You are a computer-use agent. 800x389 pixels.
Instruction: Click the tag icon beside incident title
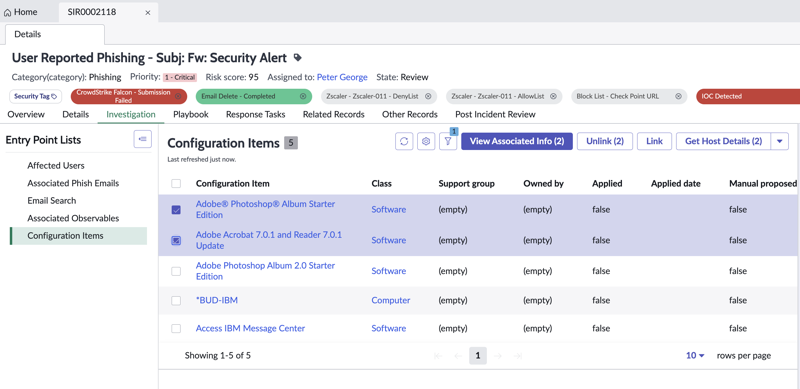298,58
